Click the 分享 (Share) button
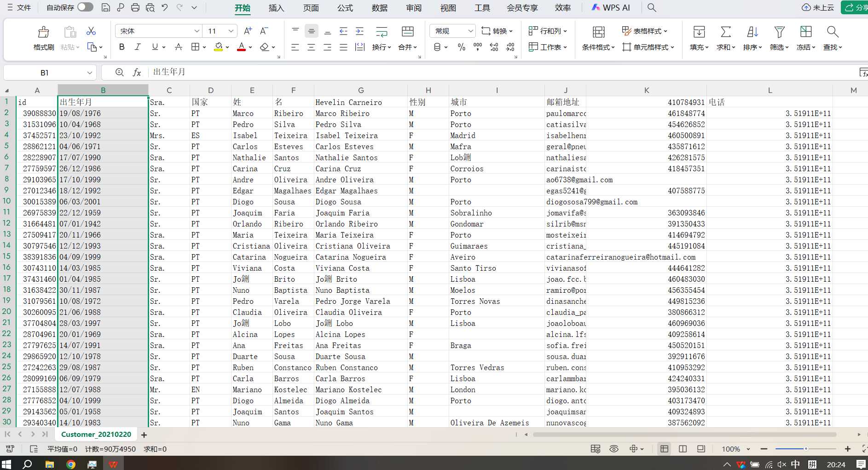The height and width of the screenshot is (470, 868). [x=855, y=7]
